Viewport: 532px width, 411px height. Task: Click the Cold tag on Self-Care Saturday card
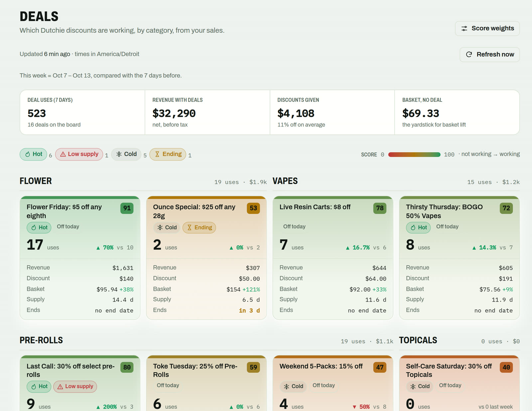(420, 387)
